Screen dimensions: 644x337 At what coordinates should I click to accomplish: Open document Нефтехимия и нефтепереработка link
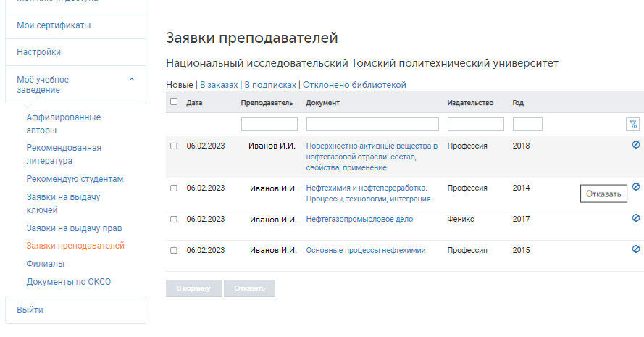click(369, 194)
